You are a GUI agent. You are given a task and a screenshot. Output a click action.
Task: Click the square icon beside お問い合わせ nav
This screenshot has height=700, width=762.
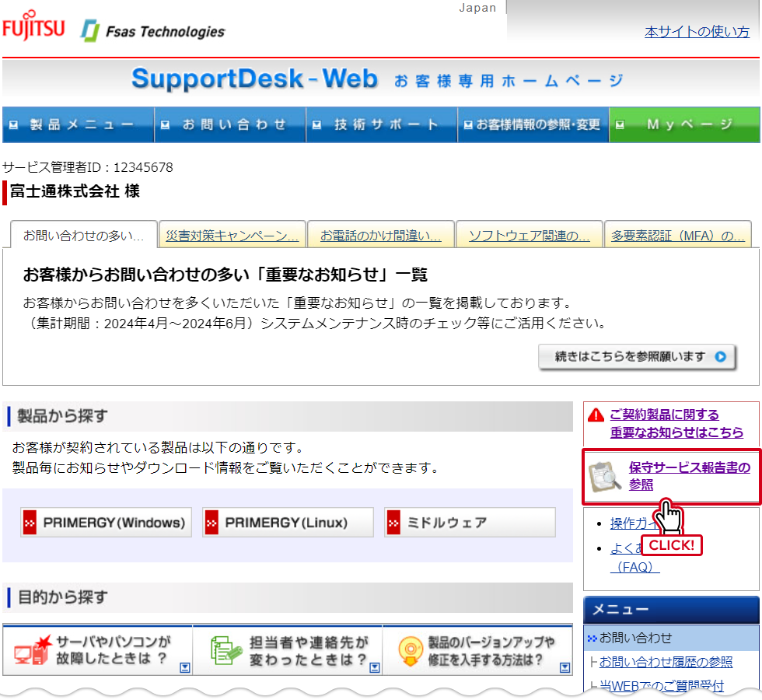click(165, 125)
